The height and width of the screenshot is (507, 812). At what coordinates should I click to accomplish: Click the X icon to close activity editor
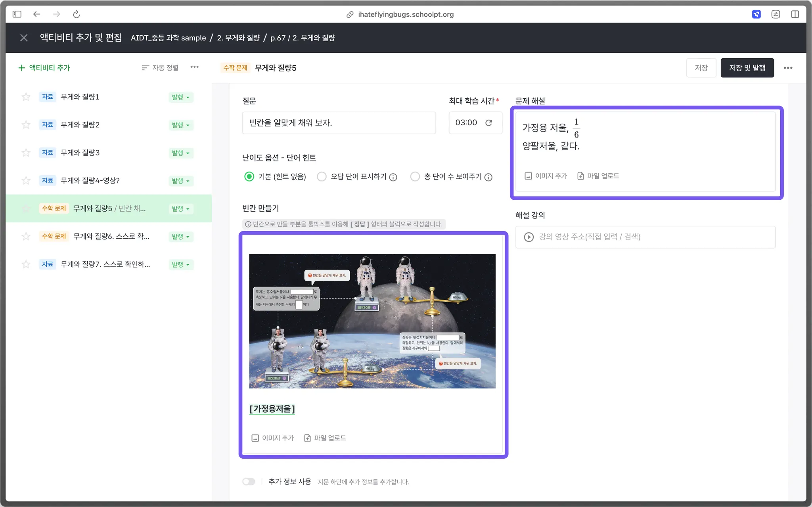[x=24, y=38]
